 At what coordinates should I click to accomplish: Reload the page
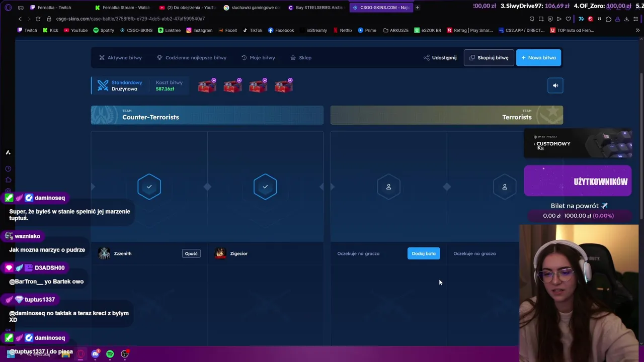pyautogui.click(x=38, y=19)
